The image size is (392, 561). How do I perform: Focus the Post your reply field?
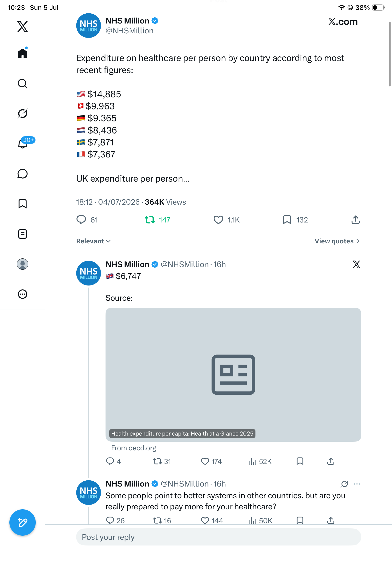point(219,537)
